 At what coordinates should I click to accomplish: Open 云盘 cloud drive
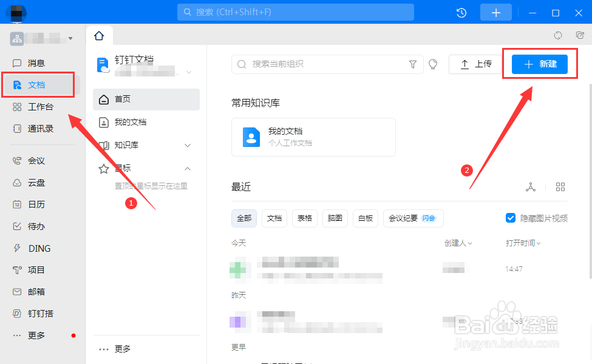click(x=29, y=183)
